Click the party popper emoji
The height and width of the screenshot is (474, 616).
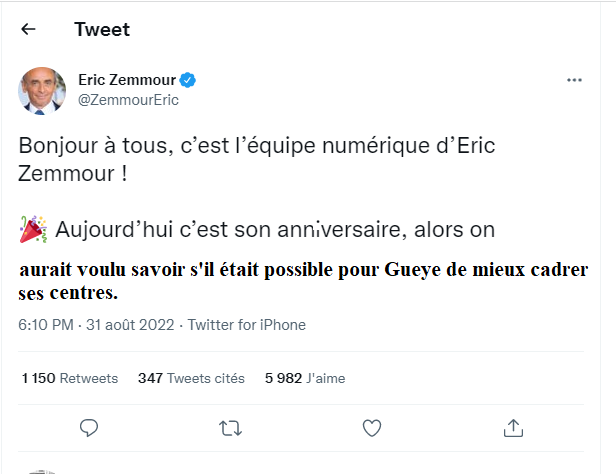[x=32, y=230]
